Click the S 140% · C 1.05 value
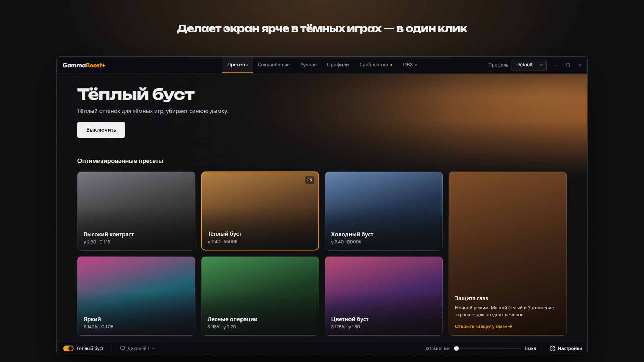Viewport: 644px width, 362px height. 98,327
